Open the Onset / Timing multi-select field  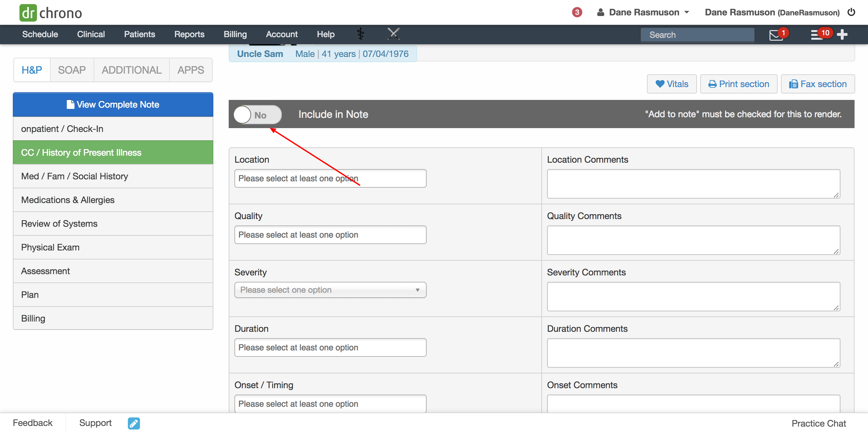click(x=330, y=404)
